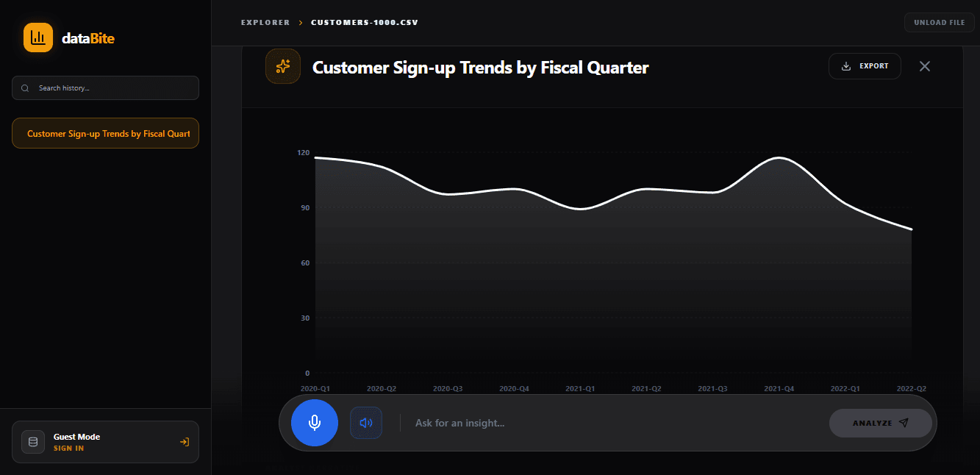
Task: Close the chart panel with the X icon
Action: coord(925,66)
